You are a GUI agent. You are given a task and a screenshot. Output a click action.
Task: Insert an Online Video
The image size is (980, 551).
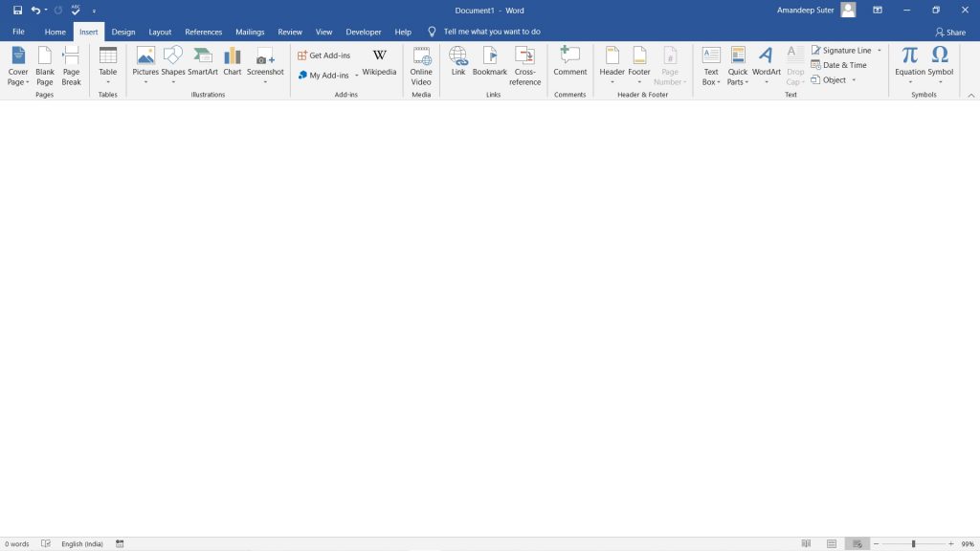click(421, 66)
